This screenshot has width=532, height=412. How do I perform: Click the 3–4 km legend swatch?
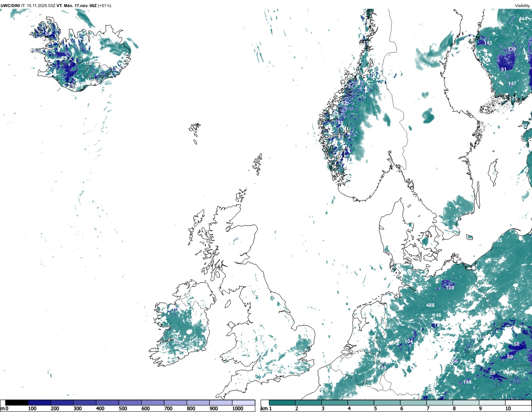coord(335,403)
